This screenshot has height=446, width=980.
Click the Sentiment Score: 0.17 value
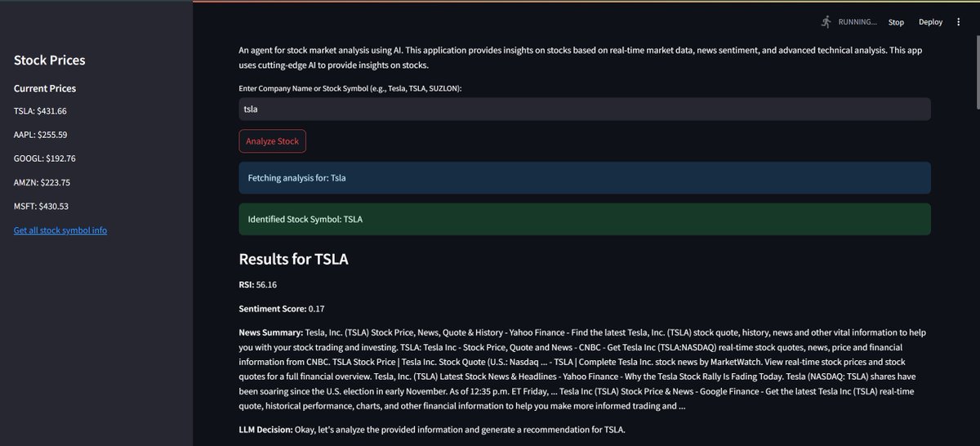282,309
